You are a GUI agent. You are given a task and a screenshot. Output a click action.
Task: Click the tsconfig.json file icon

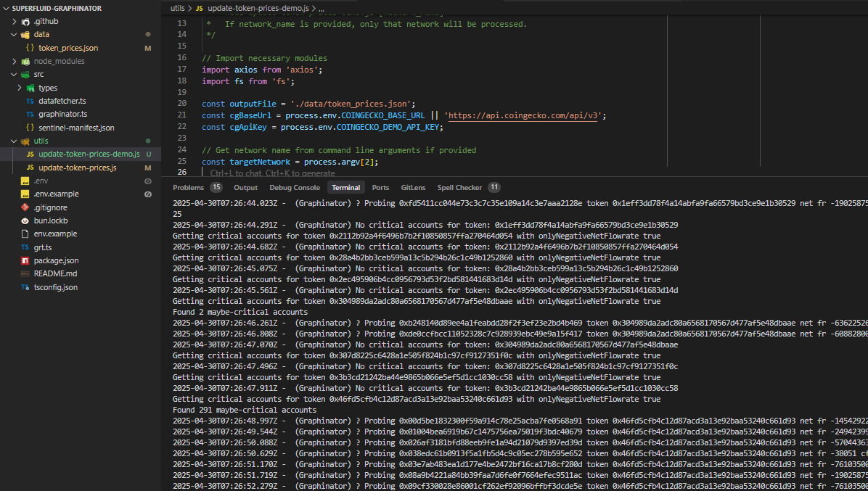tap(24, 286)
